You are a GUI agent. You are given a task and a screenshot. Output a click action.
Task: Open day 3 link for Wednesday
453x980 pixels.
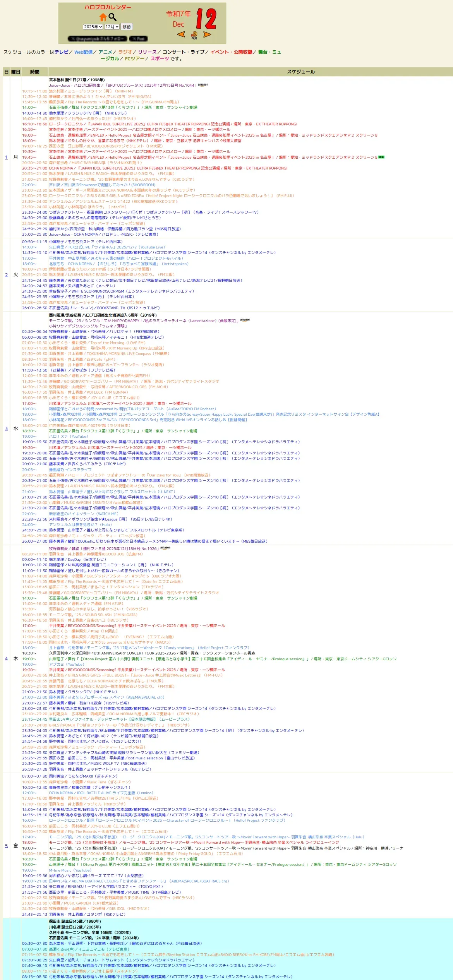click(6, 428)
